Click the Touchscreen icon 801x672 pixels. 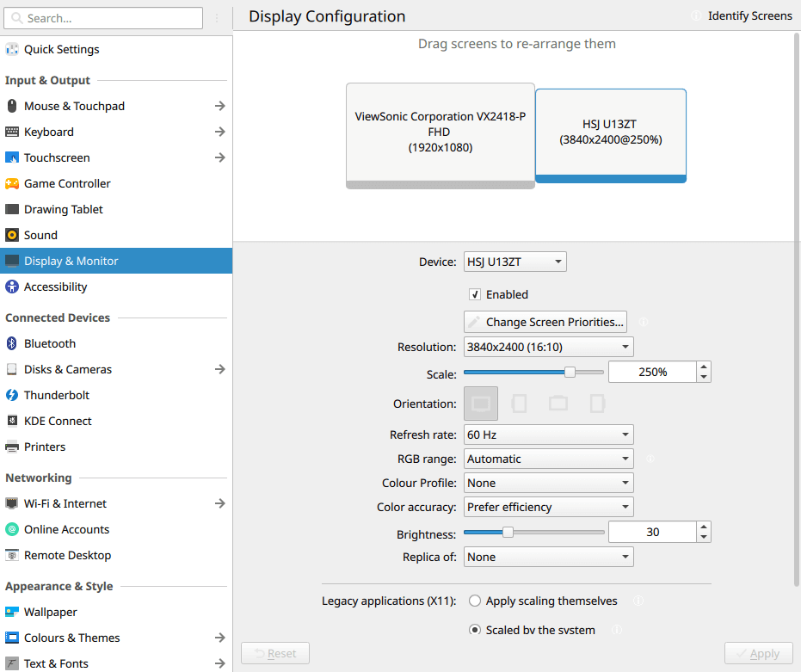12,157
